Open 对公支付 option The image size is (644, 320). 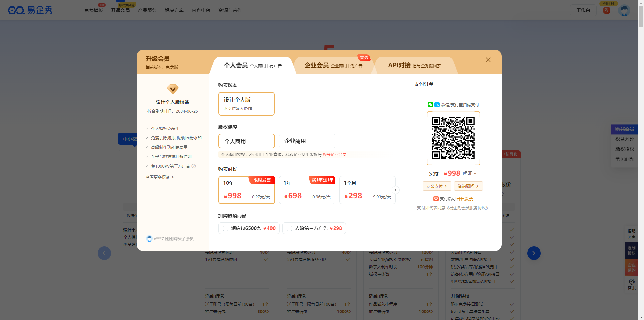(437, 186)
